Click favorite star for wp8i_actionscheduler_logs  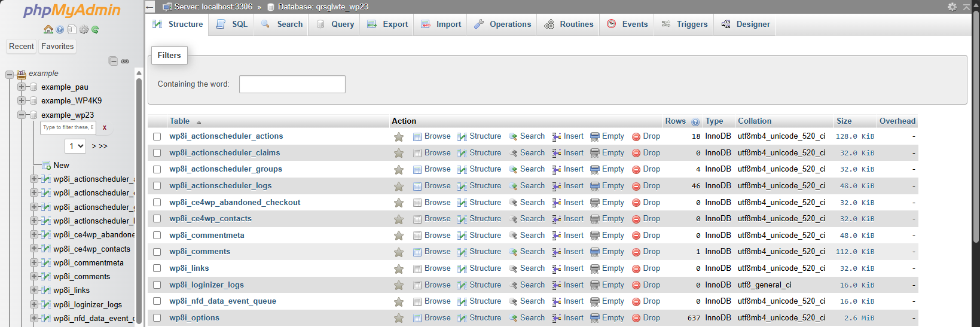(x=398, y=186)
